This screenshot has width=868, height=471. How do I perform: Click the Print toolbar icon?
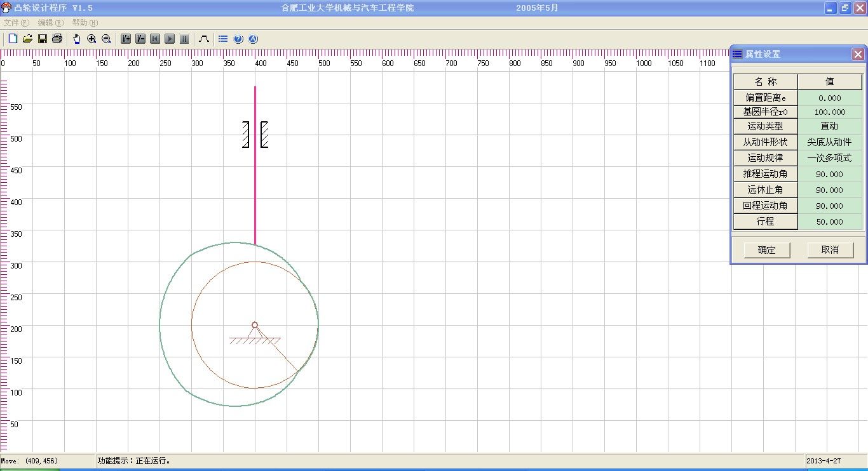[x=57, y=39]
